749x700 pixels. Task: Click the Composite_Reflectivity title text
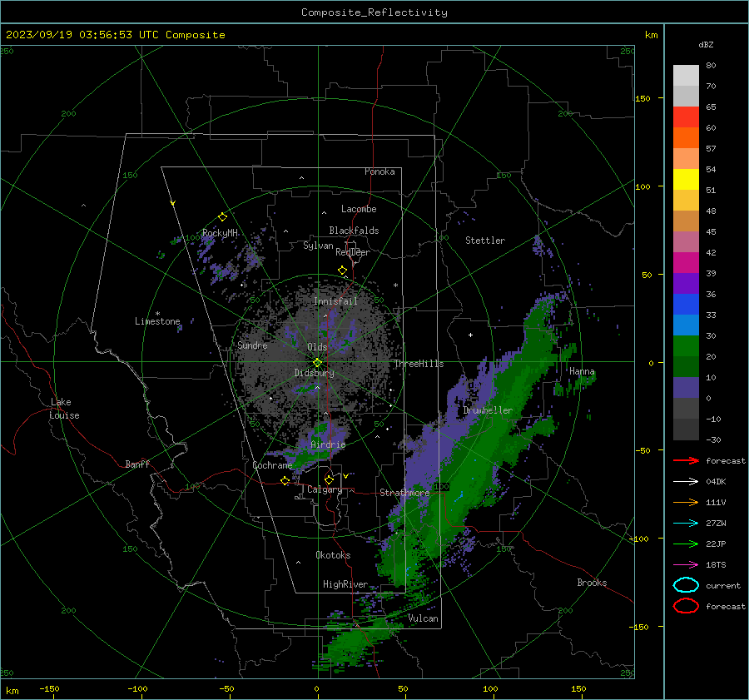tap(374, 12)
